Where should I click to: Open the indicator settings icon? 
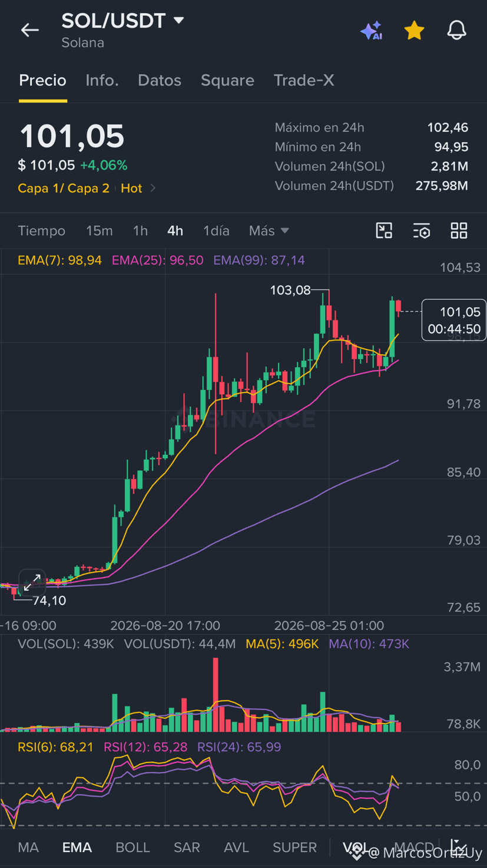[x=422, y=230]
